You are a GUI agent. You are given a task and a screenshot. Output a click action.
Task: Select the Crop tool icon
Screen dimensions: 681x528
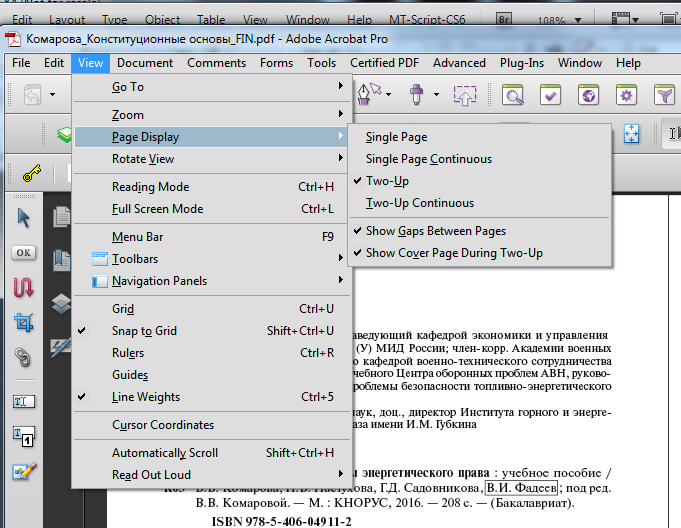23,323
